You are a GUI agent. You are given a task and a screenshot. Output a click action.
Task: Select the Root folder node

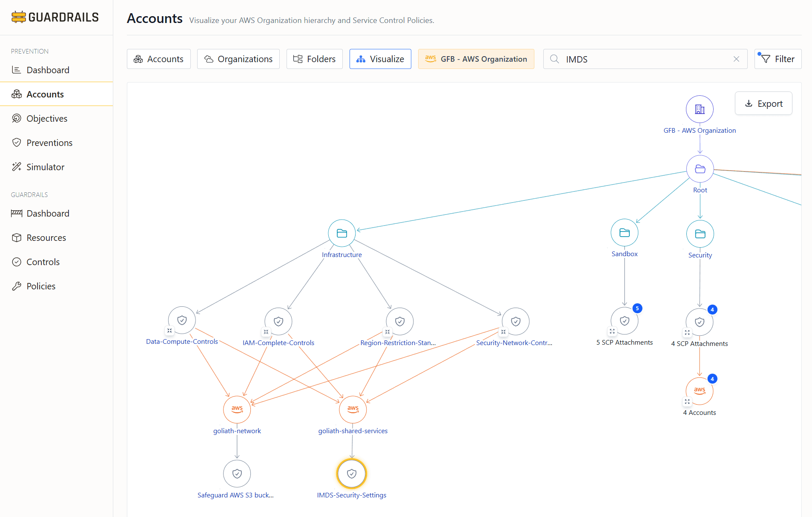pyautogui.click(x=700, y=169)
